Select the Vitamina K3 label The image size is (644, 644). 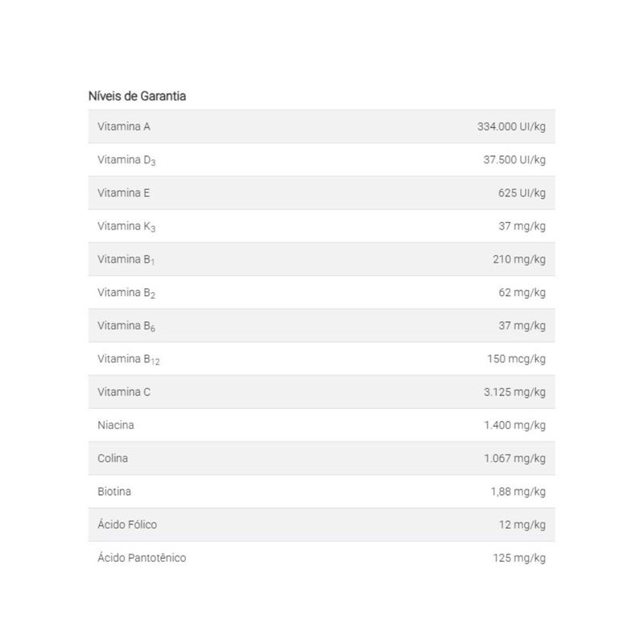[126, 227]
